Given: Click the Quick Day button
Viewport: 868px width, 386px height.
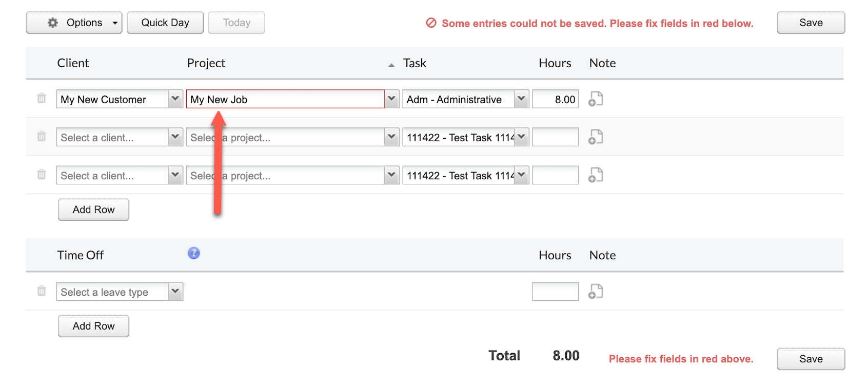Looking at the screenshot, I should [x=165, y=23].
